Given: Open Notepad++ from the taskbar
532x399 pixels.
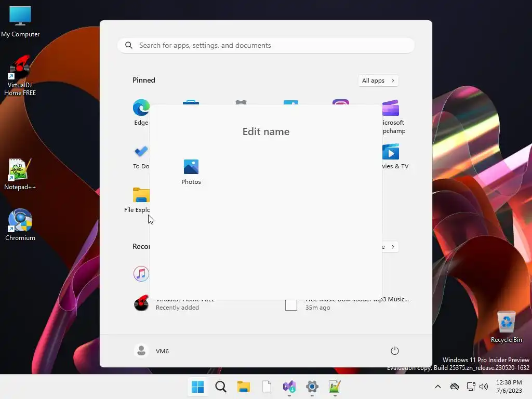Looking at the screenshot, I should point(335,387).
